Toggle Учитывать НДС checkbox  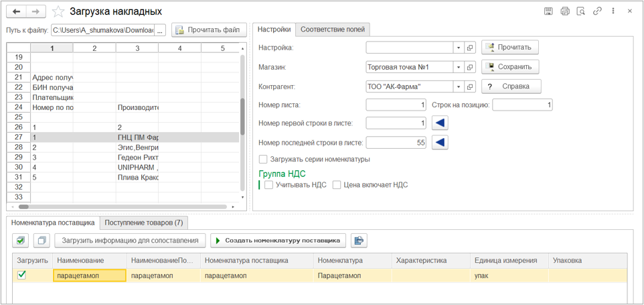[x=269, y=185]
